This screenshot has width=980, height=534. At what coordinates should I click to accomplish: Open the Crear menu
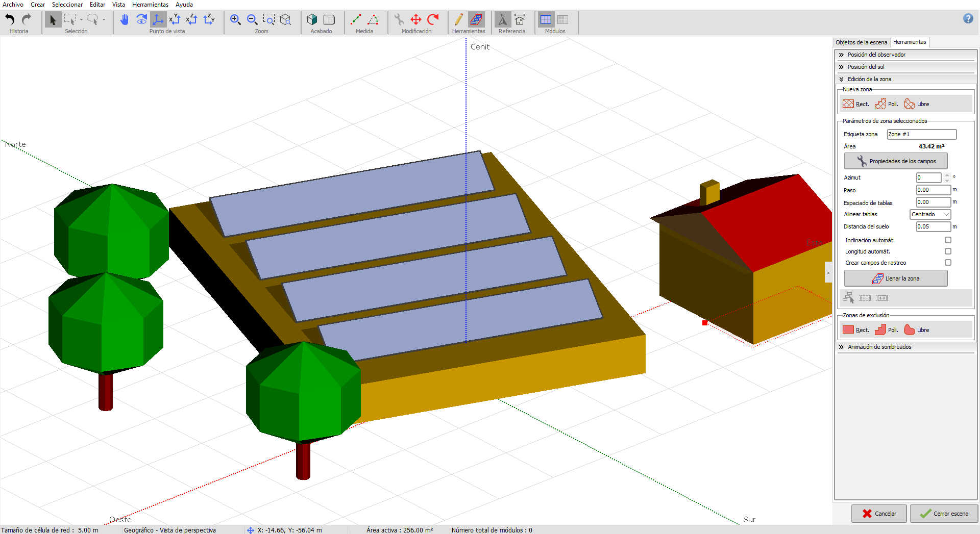coord(38,5)
